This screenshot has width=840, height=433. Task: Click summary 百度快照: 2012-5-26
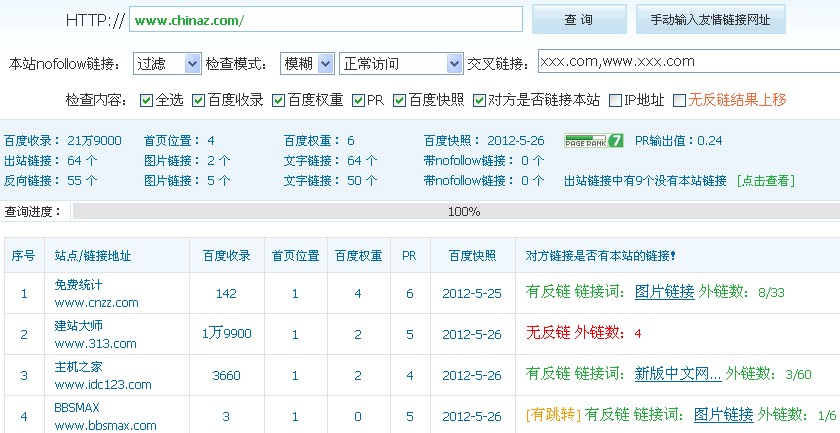[484, 140]
